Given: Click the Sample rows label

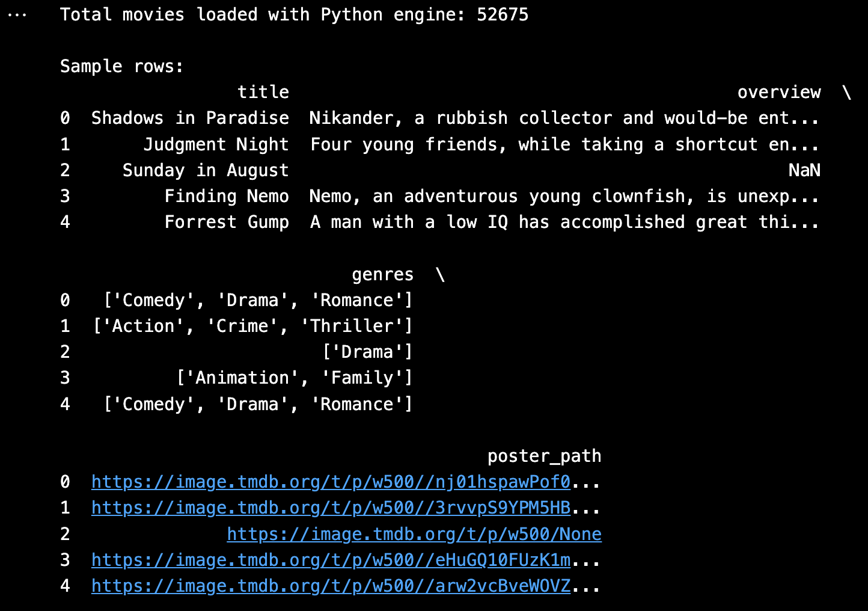Looking at the screenshot, I should pyautogui.click(x=121, y=67).
